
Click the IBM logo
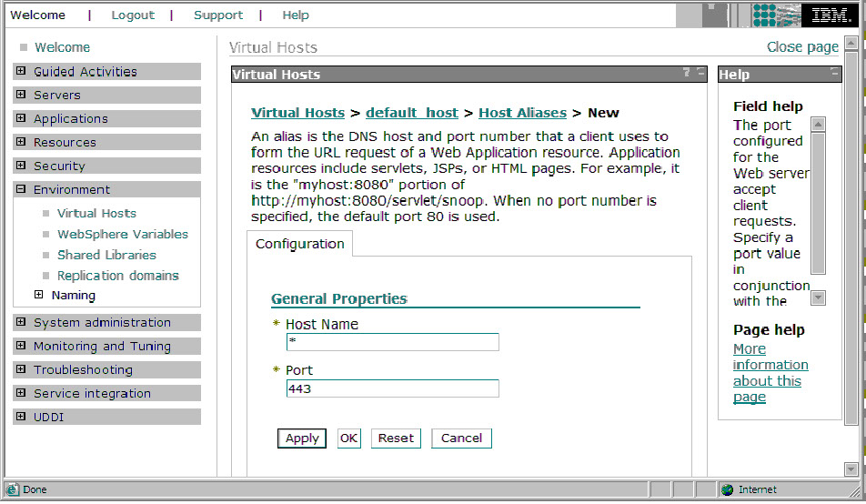point(831,15)
